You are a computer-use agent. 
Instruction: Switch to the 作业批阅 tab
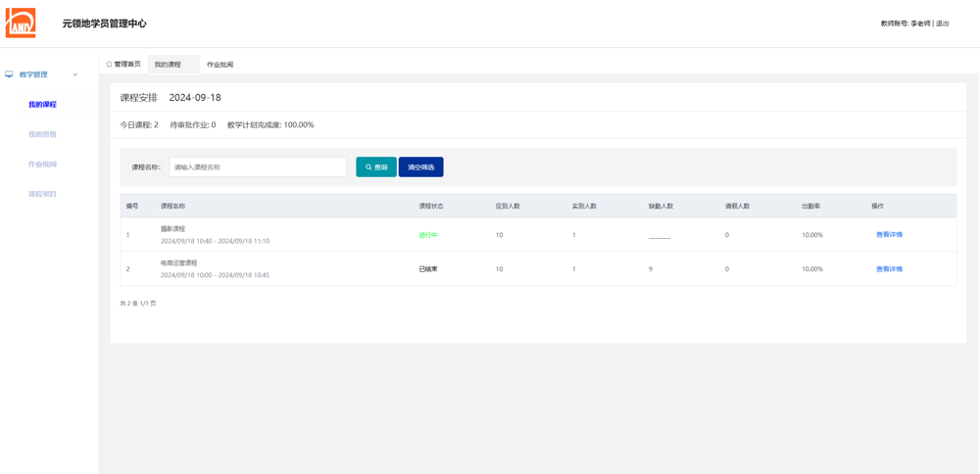tap(220, 65)
